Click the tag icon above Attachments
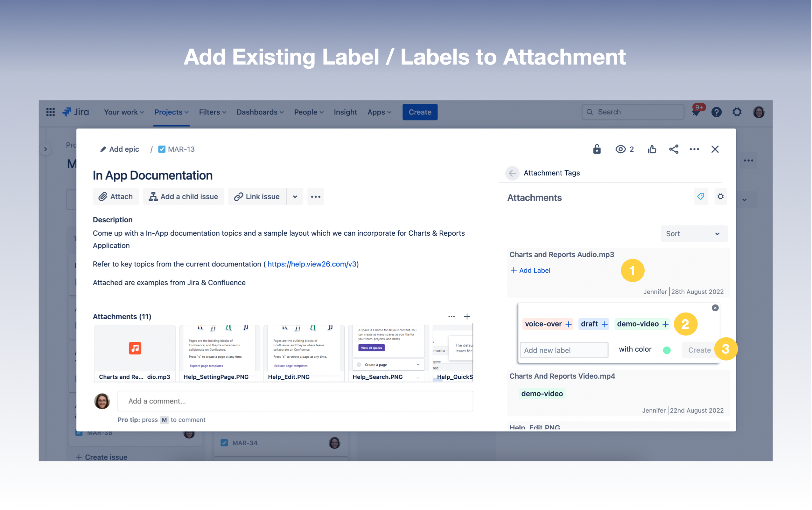 tap(701, 196)
